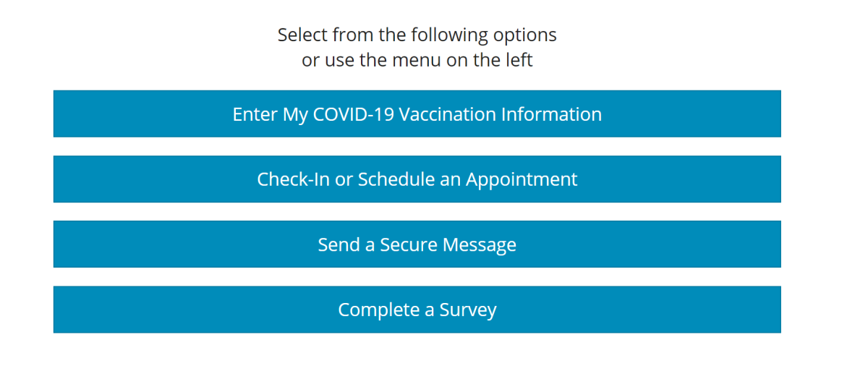Open the secure messaging option
The width and height of the screenshot is (868, 384).
coord(417,244)
